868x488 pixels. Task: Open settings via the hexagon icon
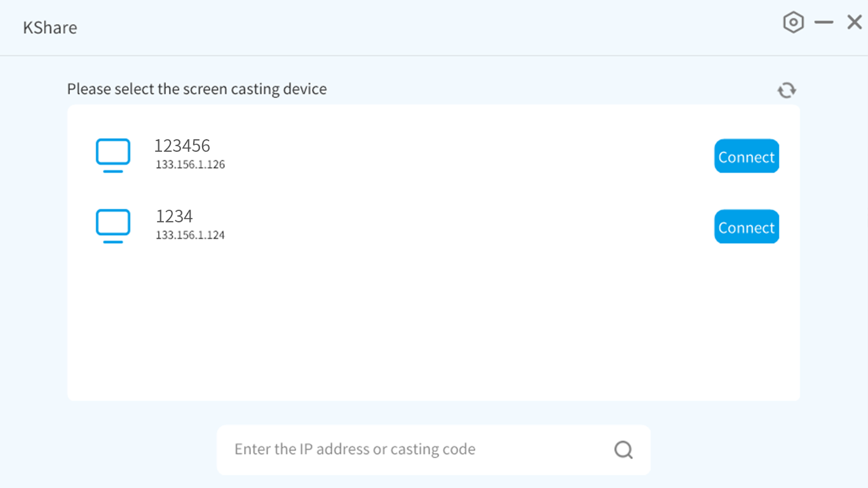point(793,23)
